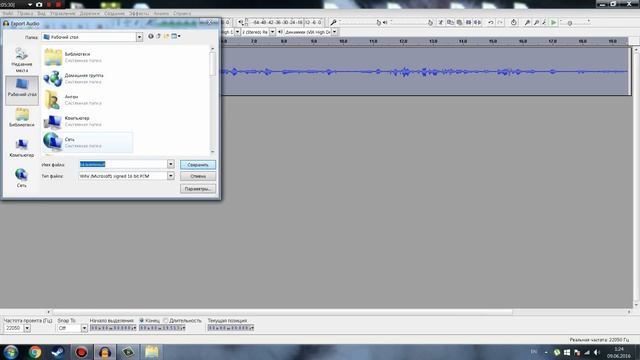This screenshot has width=640, height=360.
Task: Expand the Тип файла format dropdown
Action: [x=171, y=176]
